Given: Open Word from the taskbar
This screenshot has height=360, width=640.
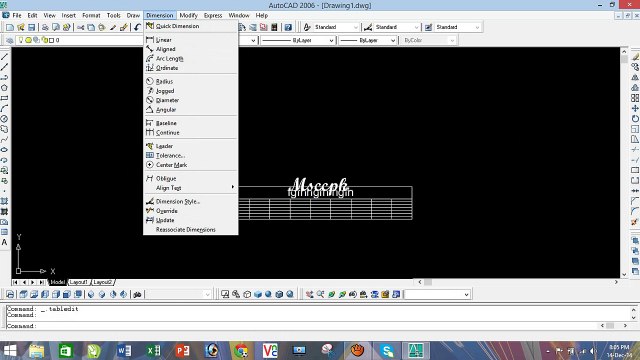Looking at the screenshot, I should 124,351.
